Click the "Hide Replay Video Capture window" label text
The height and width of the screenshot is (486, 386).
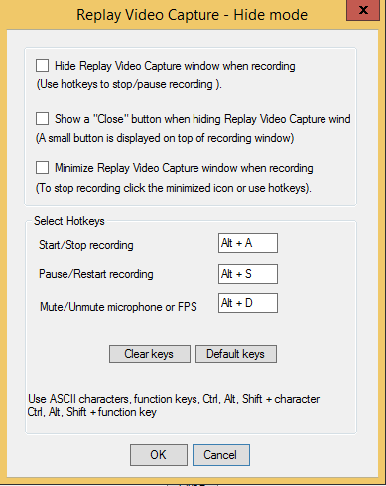click(x=175, y=66)
